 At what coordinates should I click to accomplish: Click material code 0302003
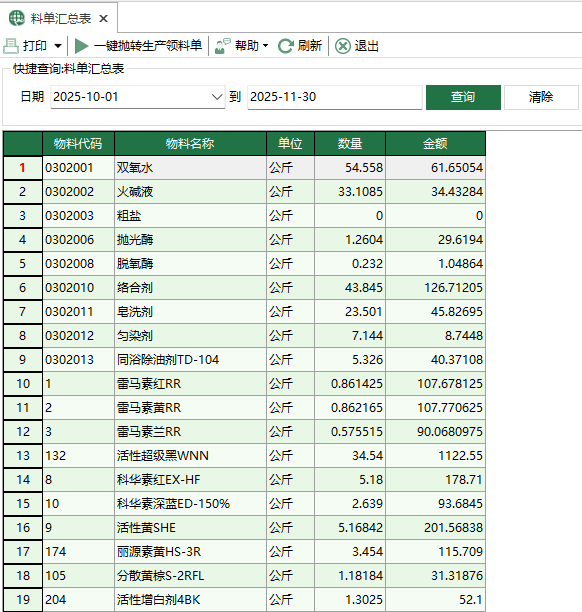78,216
